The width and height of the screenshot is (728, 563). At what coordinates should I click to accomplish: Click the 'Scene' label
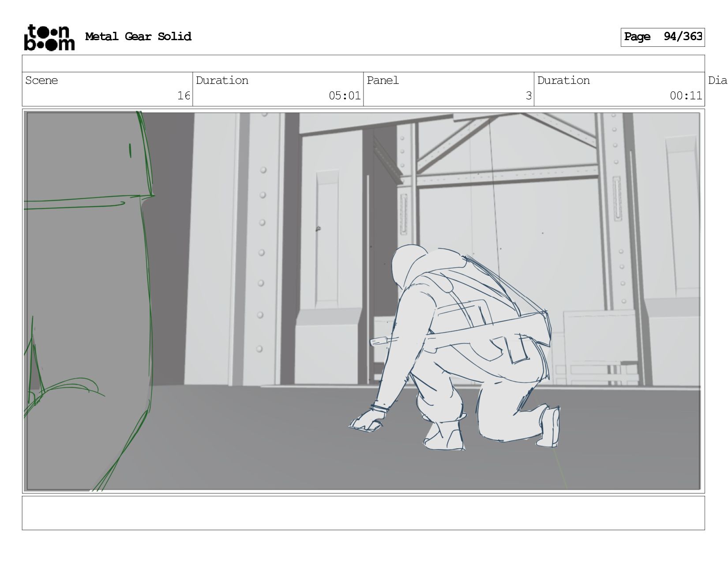coord(41,80)
